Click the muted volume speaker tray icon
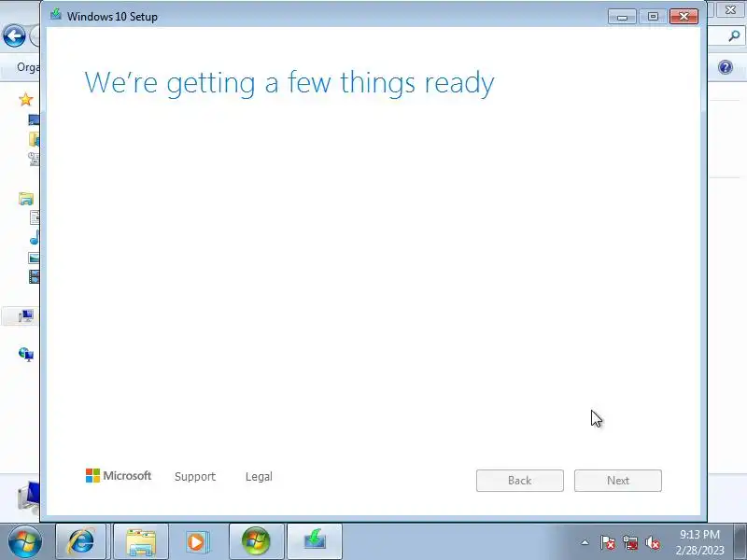747x560 pixels. 652,542
